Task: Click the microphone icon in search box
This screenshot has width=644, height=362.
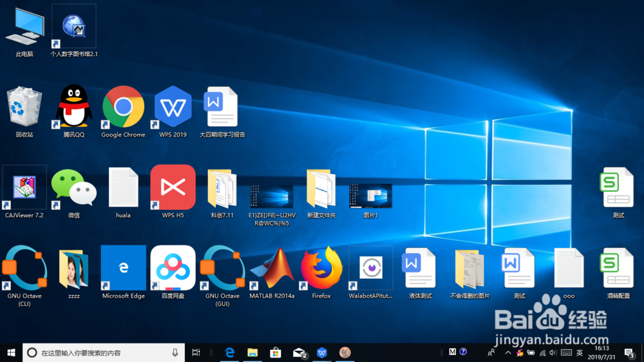Action: point(175,352)
